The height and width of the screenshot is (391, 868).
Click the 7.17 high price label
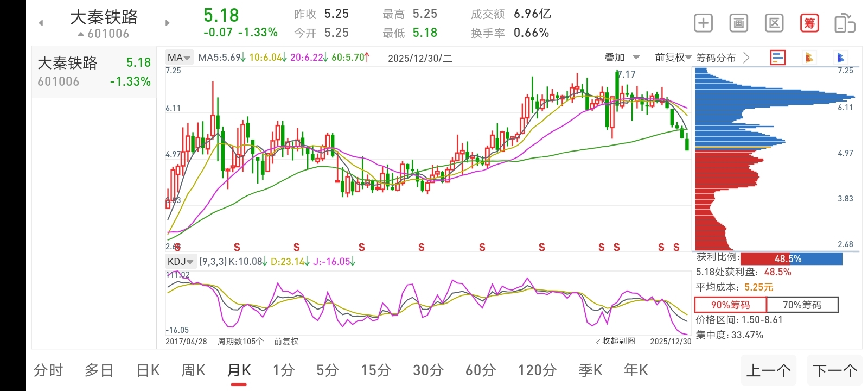(x=627, y=74)
